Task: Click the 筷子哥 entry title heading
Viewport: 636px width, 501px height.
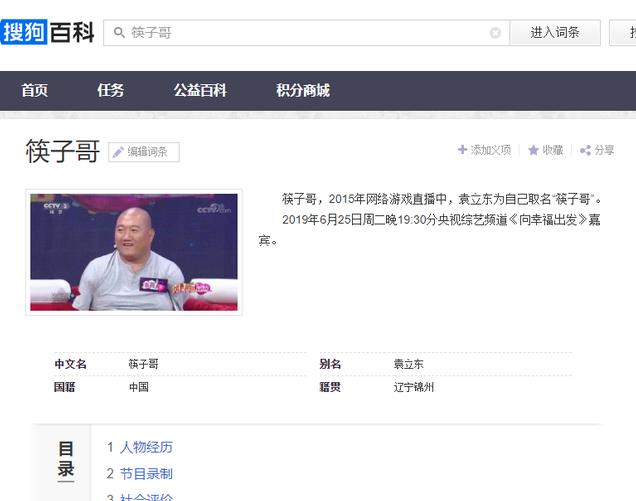Action: (62, 151)
